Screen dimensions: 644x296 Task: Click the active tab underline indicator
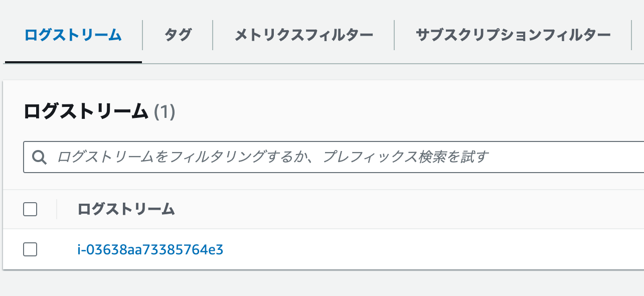[x=73, y=62]
